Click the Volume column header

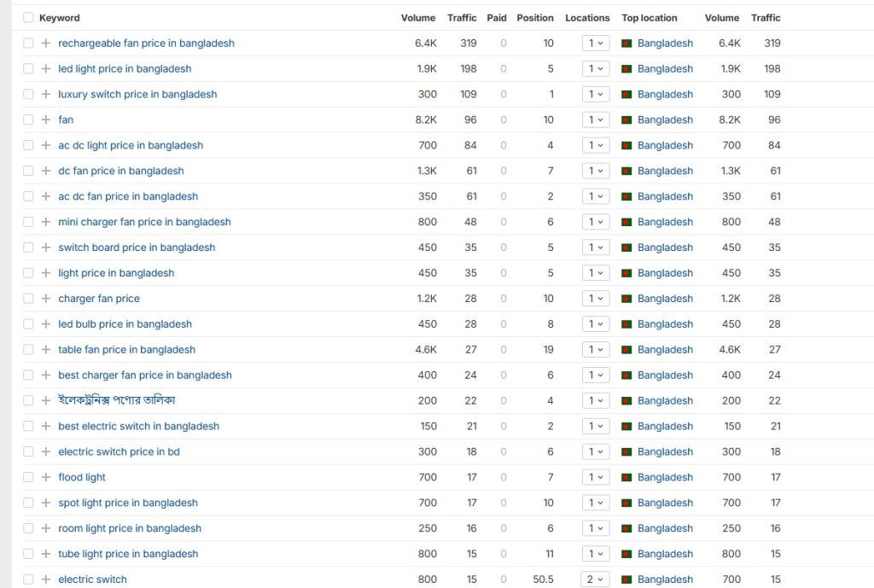point(417,17)
